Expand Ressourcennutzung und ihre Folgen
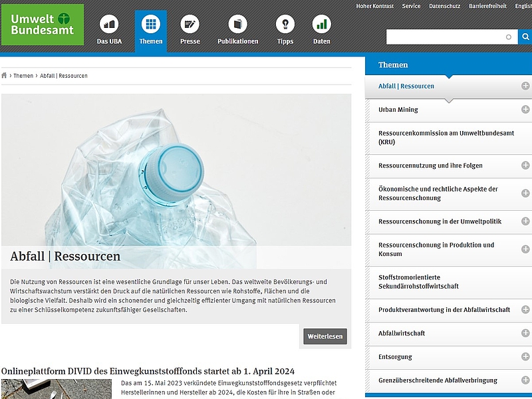The image size is (532, 399). click(525, 166)
